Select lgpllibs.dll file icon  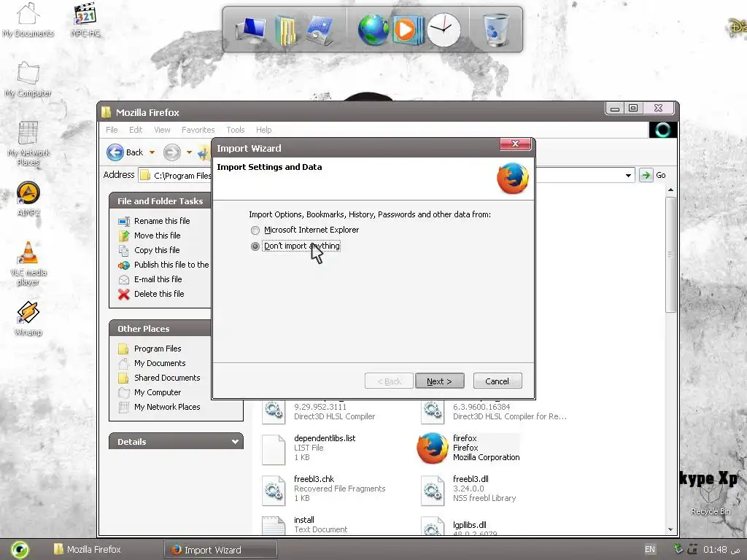tap(433, 526)
